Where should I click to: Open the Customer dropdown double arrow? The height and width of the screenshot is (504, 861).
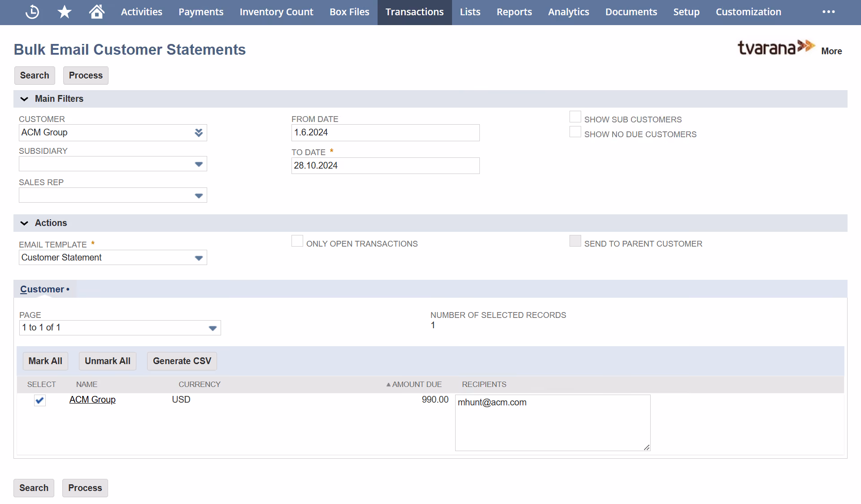[199, 133]
